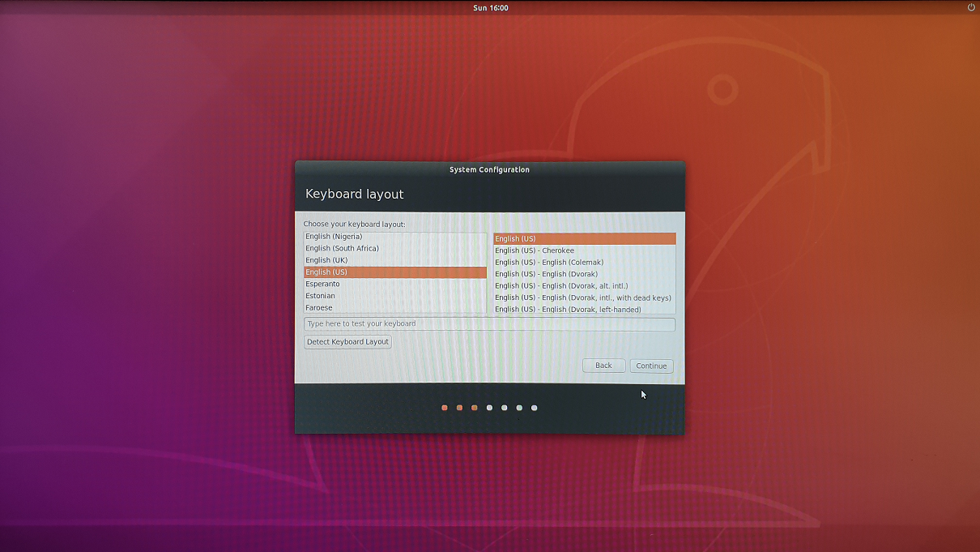Focus the Type here to test keyboard field
Image resolution: width=980 pixels, height=552 pixels.
tap(489, 323)
